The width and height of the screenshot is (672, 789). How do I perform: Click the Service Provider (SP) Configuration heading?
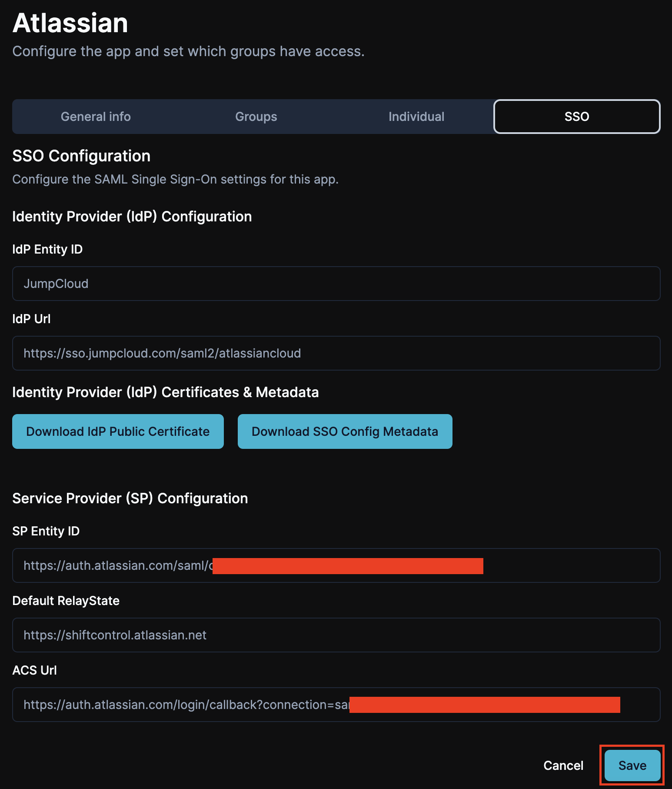click(x=130, y=498)
